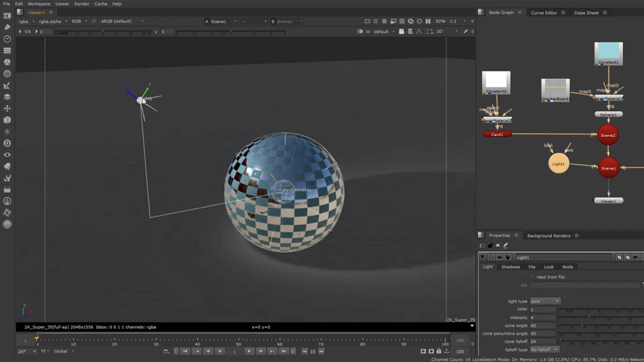
Task: Enable the read from file checkbox
Action: (x=532, y=277)
